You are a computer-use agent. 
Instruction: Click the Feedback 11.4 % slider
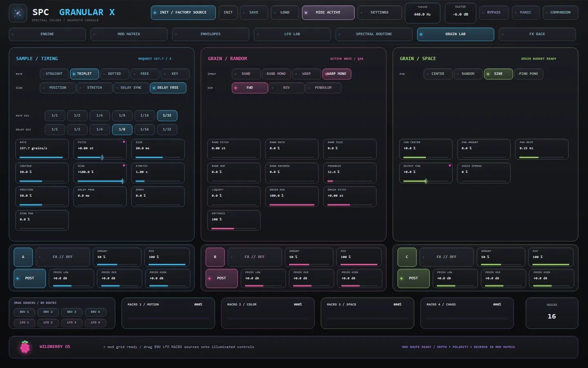click(x=350, y=173)
